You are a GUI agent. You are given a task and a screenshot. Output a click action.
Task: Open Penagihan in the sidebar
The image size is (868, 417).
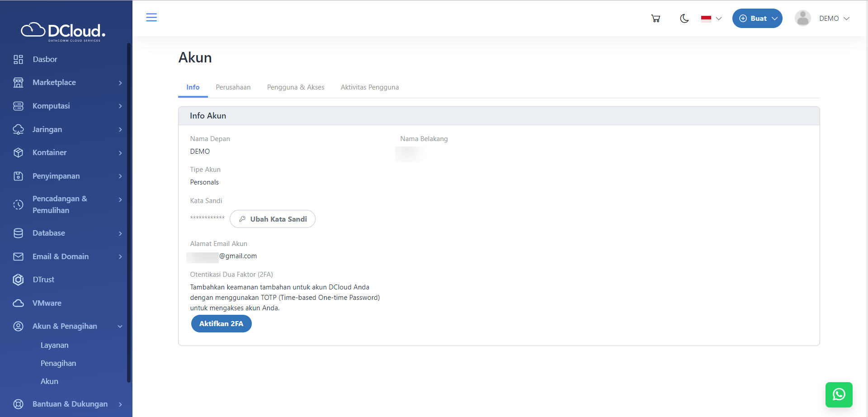tap(58, 363)
